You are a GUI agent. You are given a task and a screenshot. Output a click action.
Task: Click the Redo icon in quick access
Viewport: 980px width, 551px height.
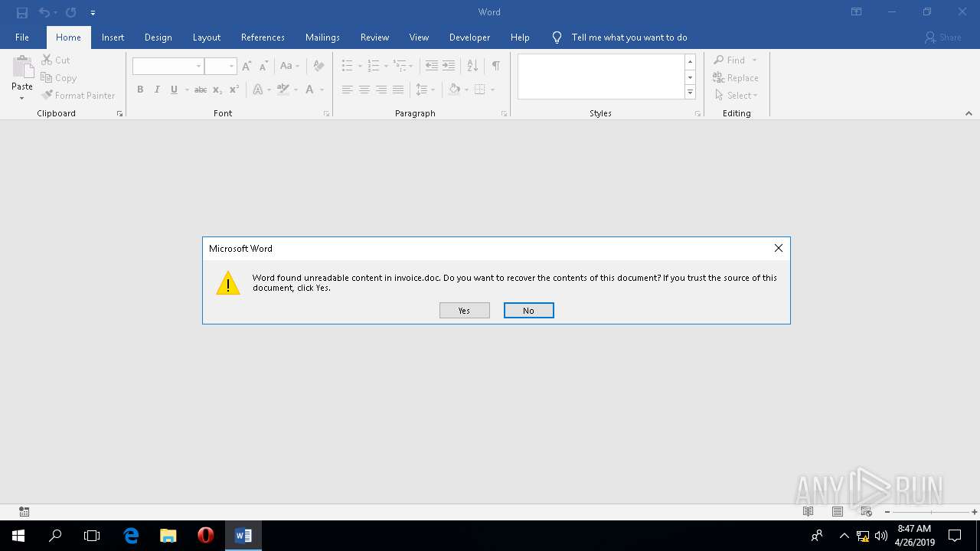click(x=70, y=12)
